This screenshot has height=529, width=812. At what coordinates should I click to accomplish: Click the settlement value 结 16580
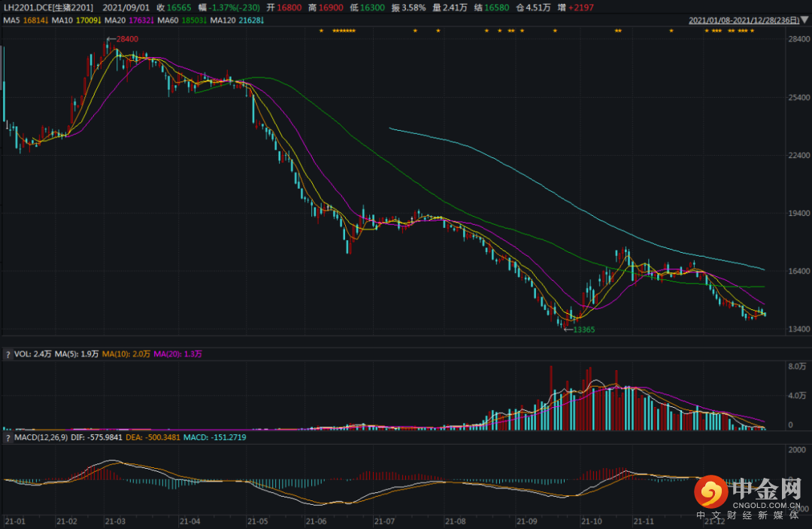[x=492, y=8]
